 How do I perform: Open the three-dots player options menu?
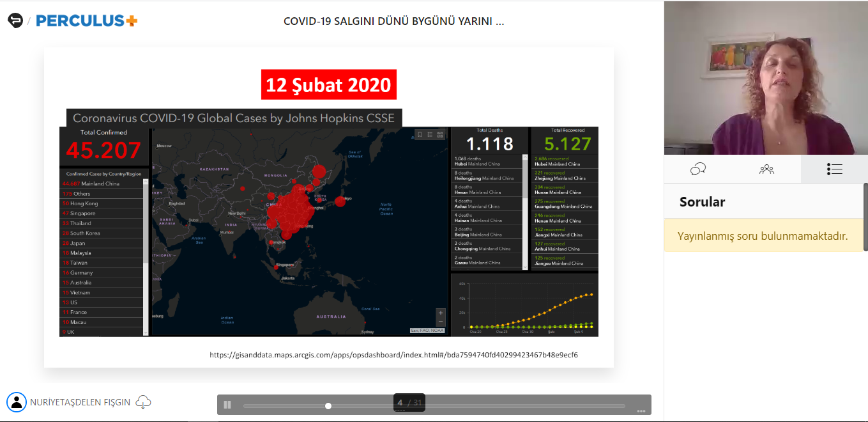pos(641,410)
